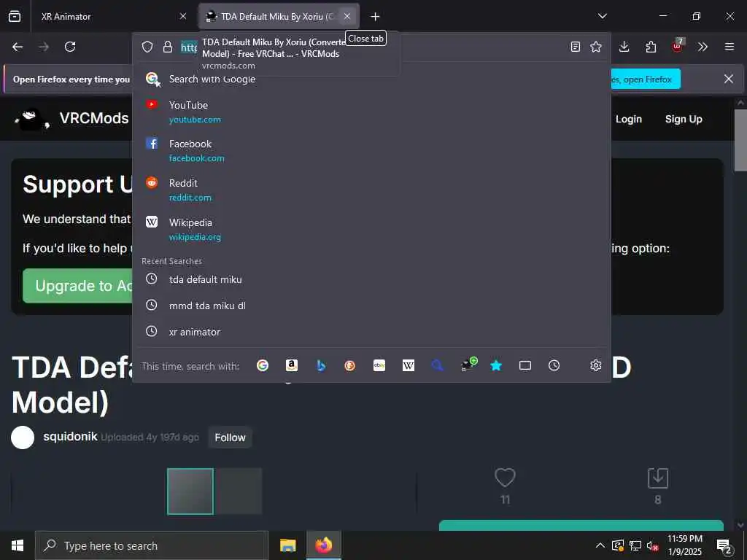Expand the list all tabs dropdown

[603, 16]
